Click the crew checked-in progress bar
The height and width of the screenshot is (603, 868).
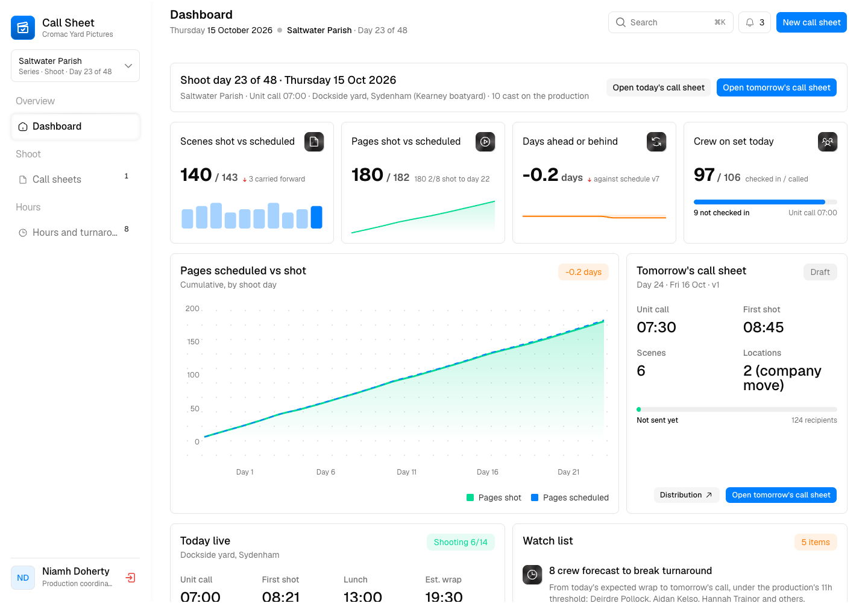point(766,202)
